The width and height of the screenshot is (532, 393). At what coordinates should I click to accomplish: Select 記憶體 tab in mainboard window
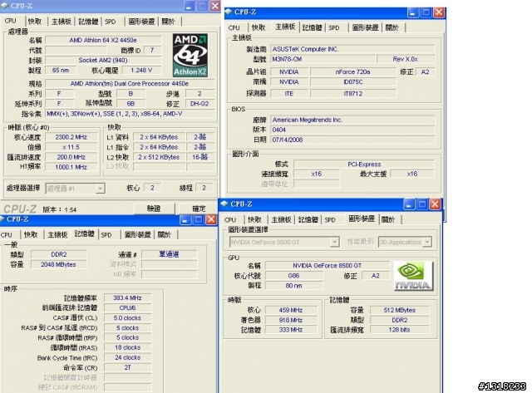click(313, 27)
